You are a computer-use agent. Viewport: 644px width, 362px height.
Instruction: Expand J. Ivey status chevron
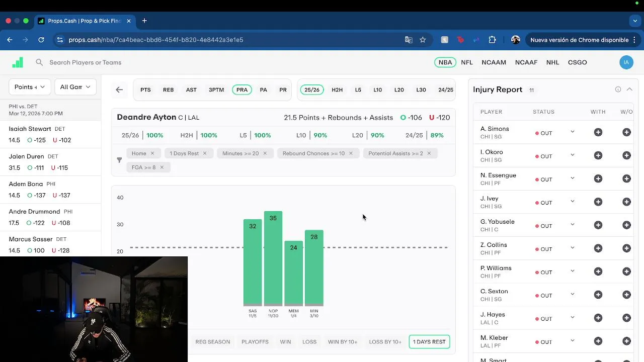point(572,202)
